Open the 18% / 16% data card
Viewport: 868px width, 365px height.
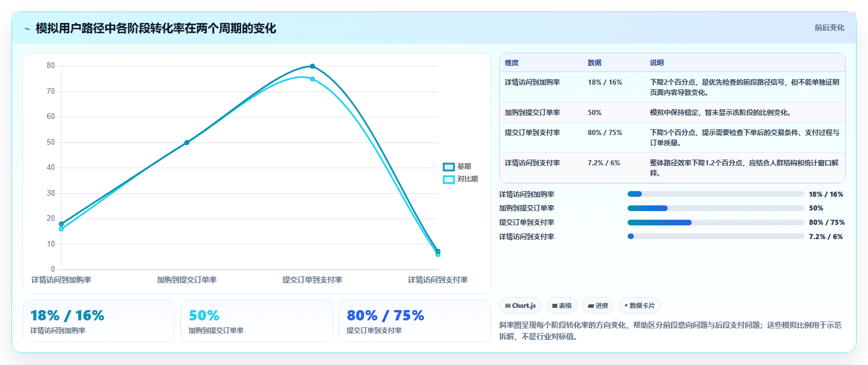pos(98,321)
